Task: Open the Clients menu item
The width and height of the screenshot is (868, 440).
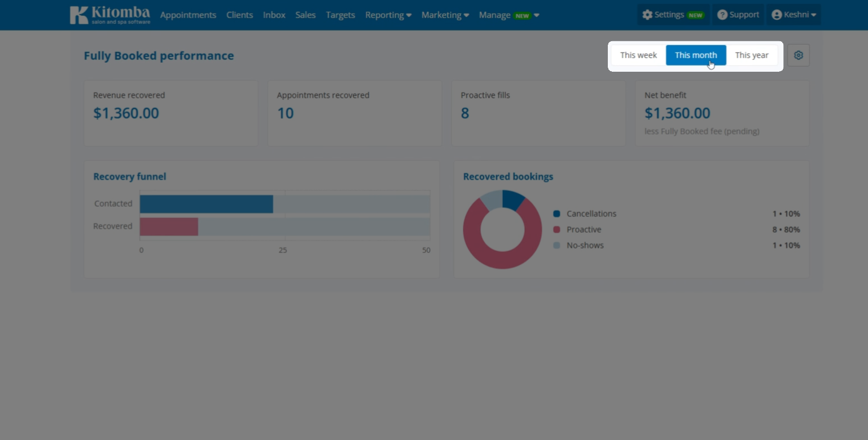Action: point(240,15)
